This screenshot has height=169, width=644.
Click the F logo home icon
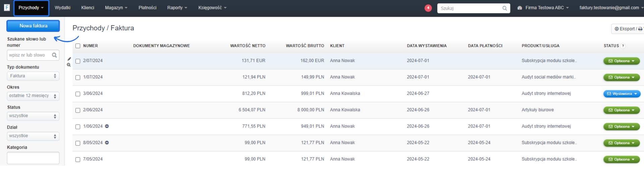pos(7,7)
